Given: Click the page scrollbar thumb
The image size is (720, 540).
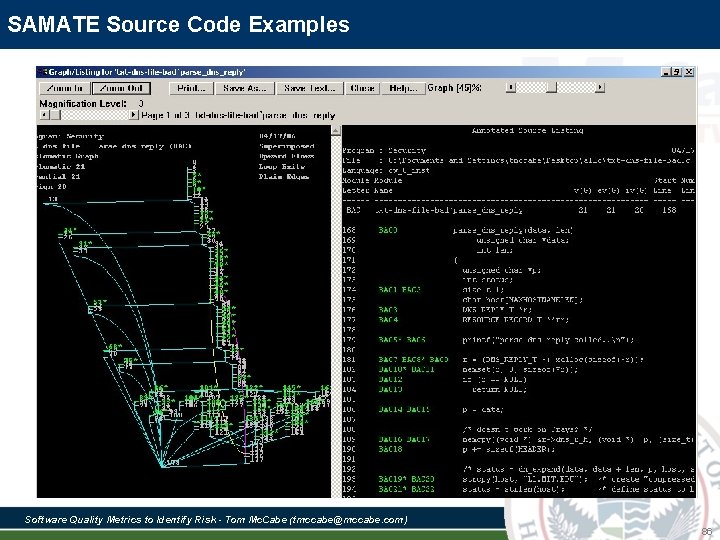Looking at the screenshot, I should coord(56,115).
